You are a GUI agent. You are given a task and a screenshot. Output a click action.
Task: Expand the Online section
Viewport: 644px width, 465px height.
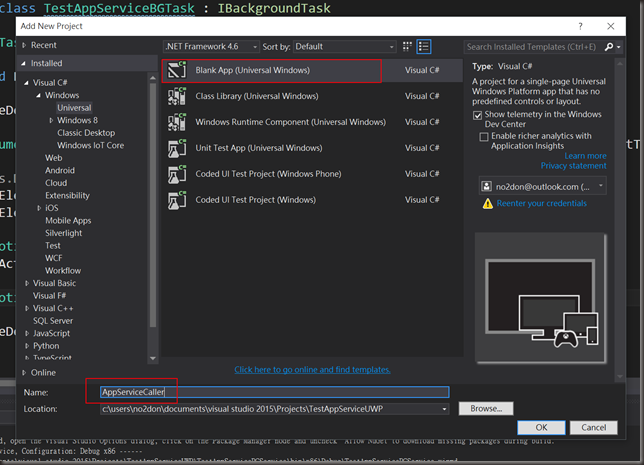(24, 373)
